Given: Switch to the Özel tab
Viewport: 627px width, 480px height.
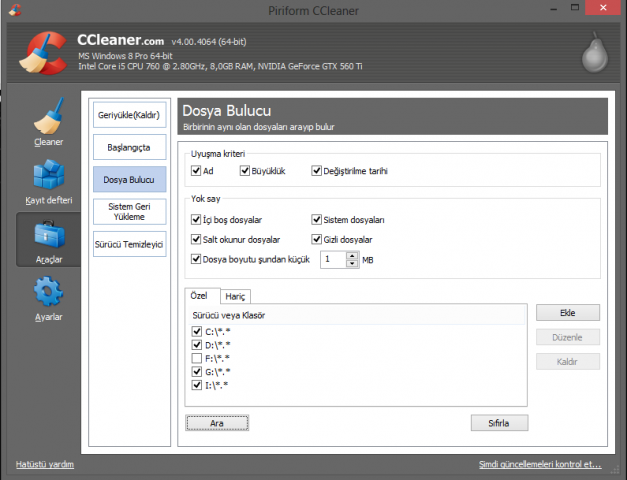Looking at the screenshot, I should click(202, 296).
